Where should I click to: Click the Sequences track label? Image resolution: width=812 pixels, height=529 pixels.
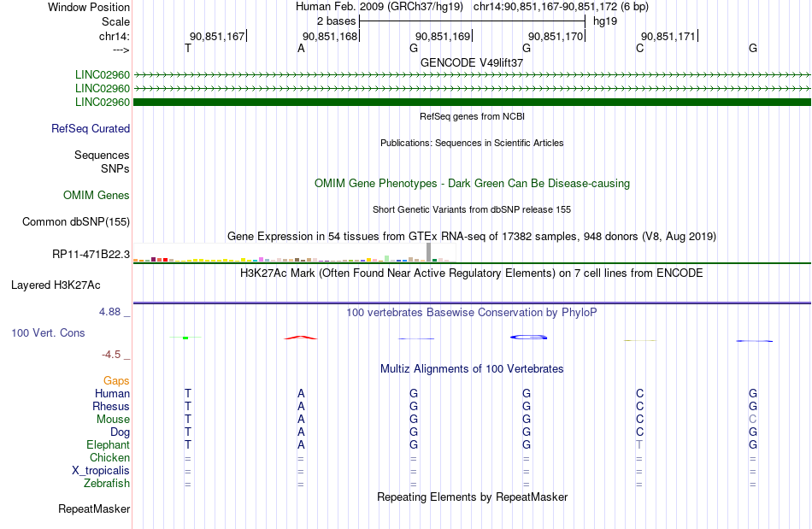click(102, 155)
